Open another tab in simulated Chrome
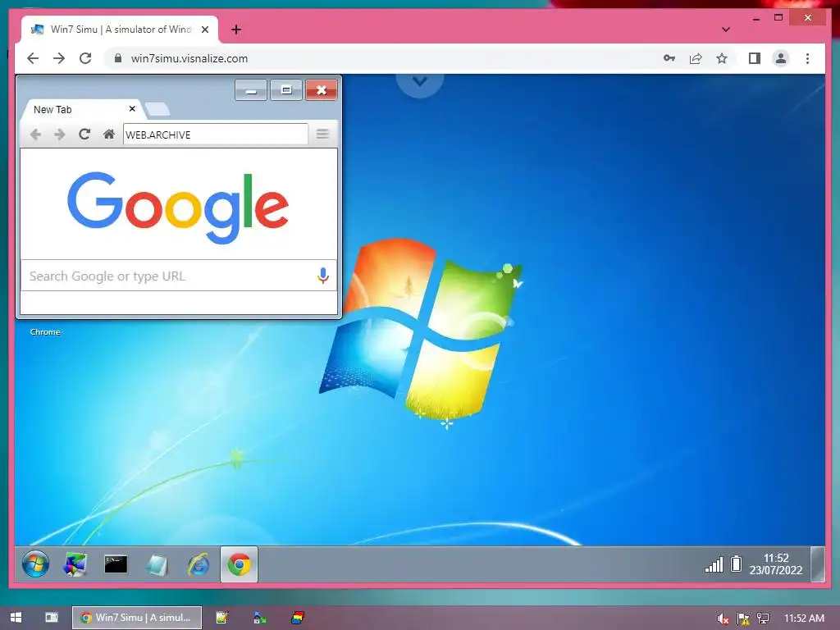Image resolution: width=840 pixels, height=630 pixels. click(157, 109)
